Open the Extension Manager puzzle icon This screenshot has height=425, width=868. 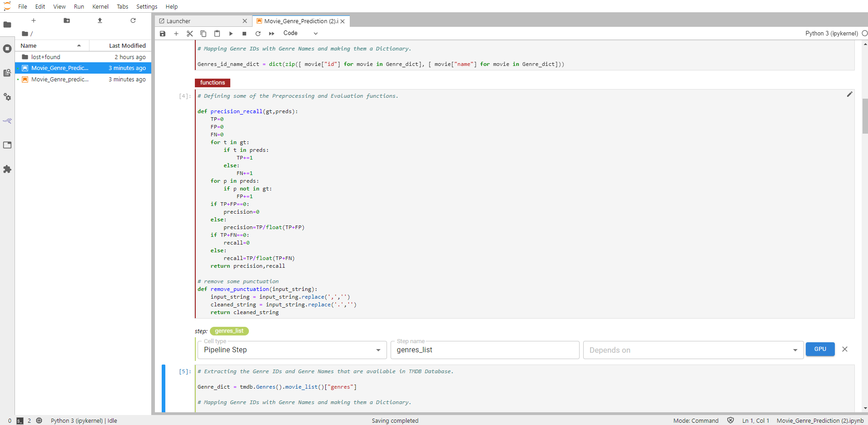pos(7,169)
